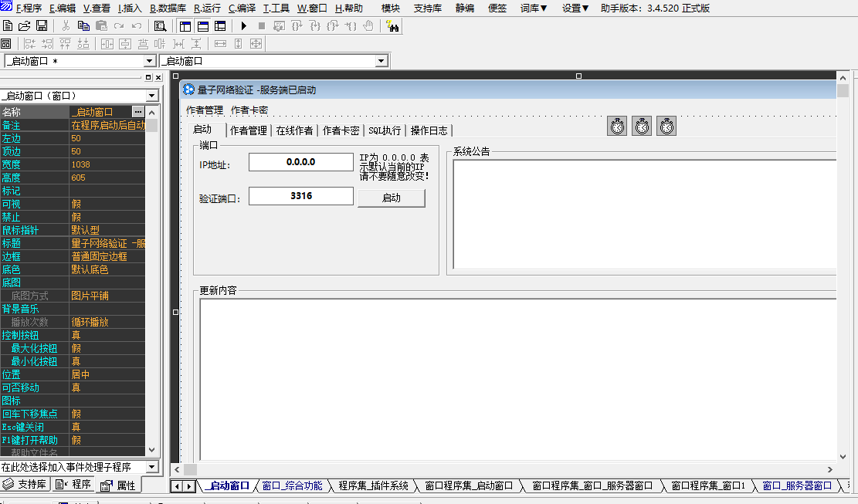Click the find/search magnifier toolbar icon
This screenshot has width=858, height=504.
(x=160, y=26)
